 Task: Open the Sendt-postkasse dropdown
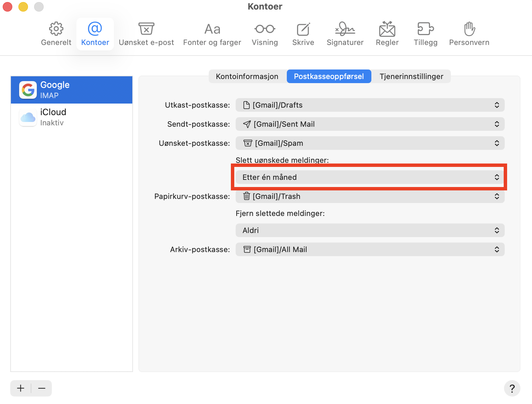[370, 124]
